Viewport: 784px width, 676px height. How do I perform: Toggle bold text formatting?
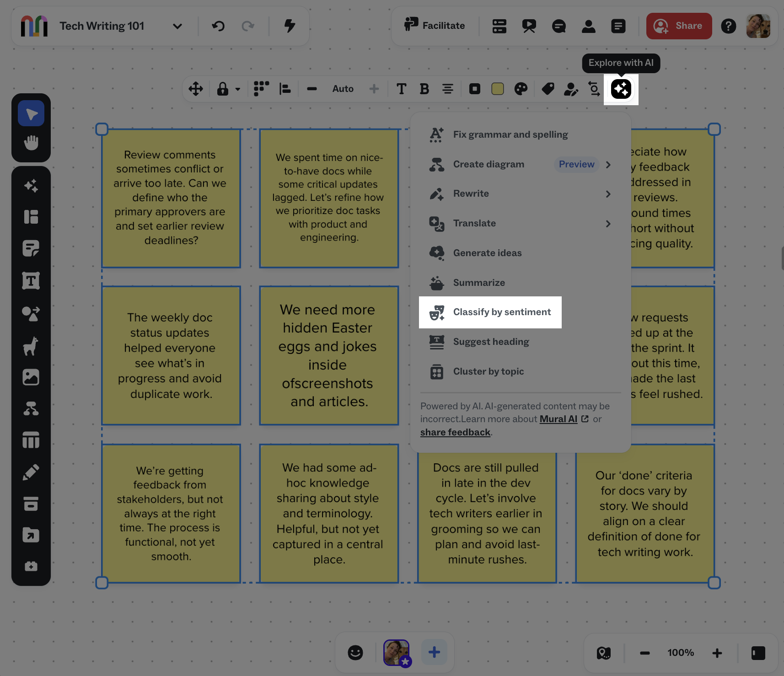(424, 89)
